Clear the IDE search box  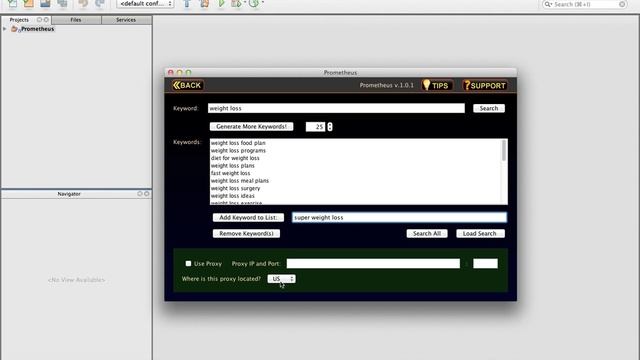[x=622, y=4]
